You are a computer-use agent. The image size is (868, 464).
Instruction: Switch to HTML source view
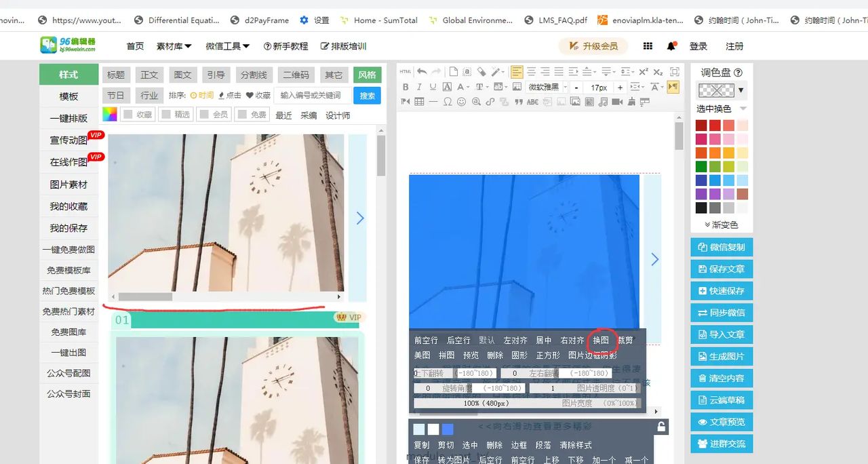[x=406, y=71]
